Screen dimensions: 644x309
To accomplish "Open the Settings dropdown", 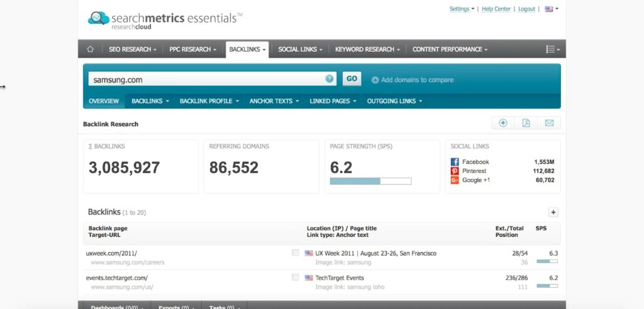I will 462,9.
